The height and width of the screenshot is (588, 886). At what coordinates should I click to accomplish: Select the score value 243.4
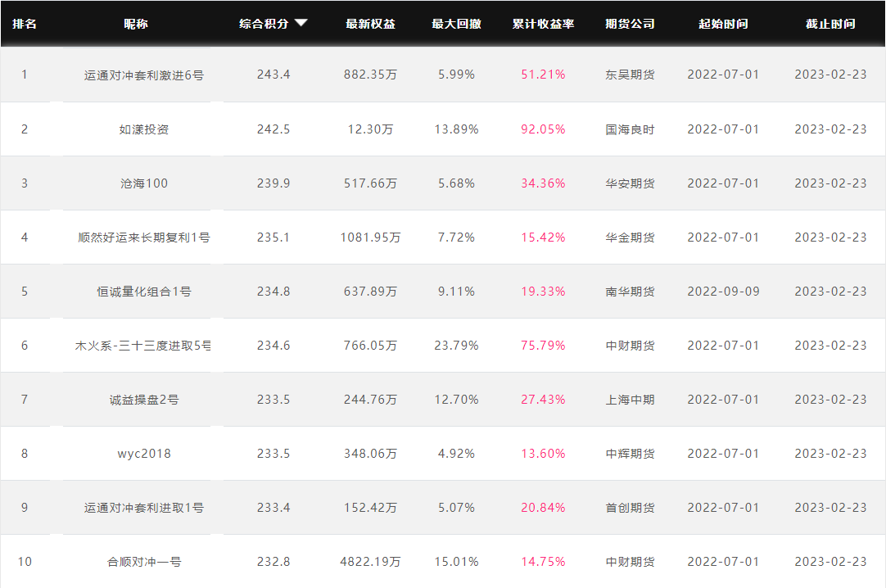click(273, 75)
